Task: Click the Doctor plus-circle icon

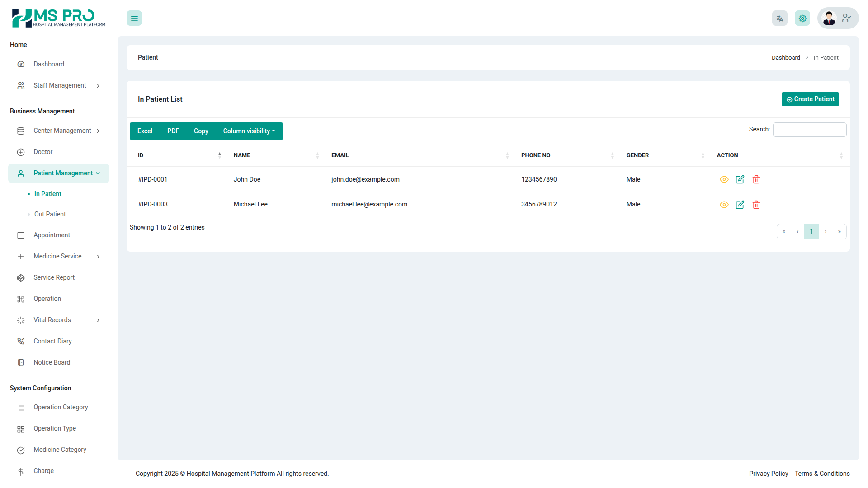Action: [21, 152]
